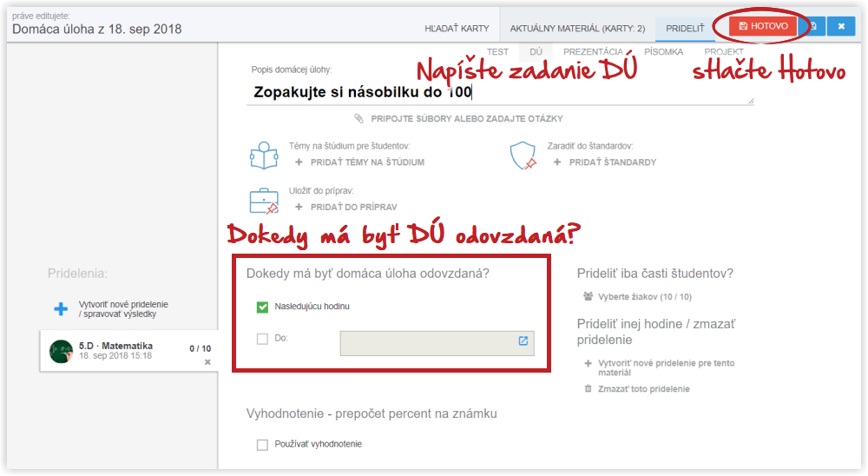Add study topics via Pridať témy na štúdium
Viewport: 868px width, 476px height.
click(x=367, y=162)
